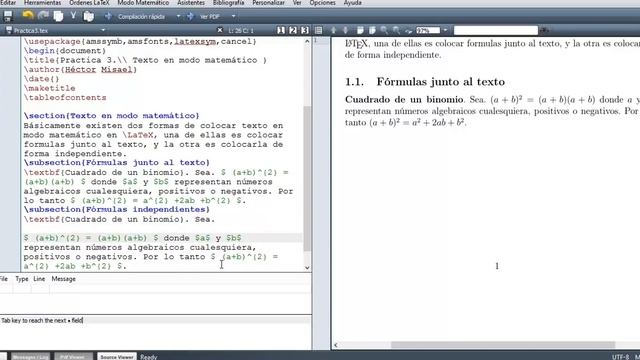Zoom out of the PDF with the magnifier
640x360 pixels.
point(396,30)
